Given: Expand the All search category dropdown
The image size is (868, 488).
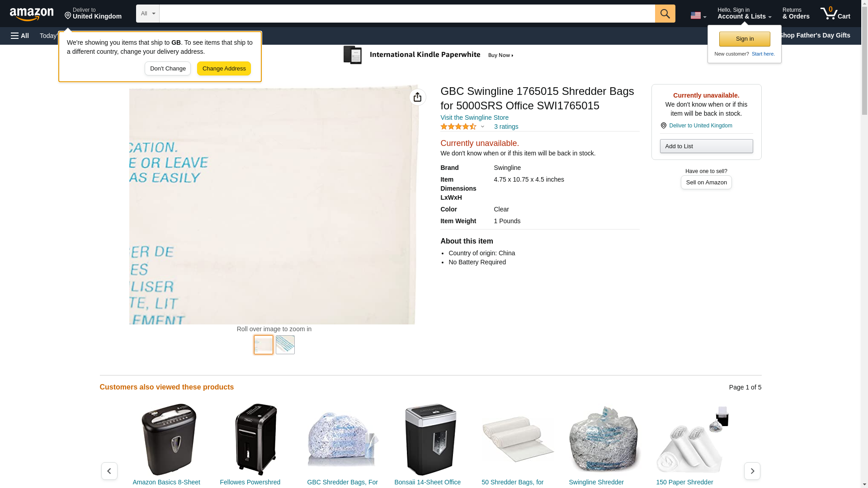Looking at the screenshot, I should coord(148,14).
